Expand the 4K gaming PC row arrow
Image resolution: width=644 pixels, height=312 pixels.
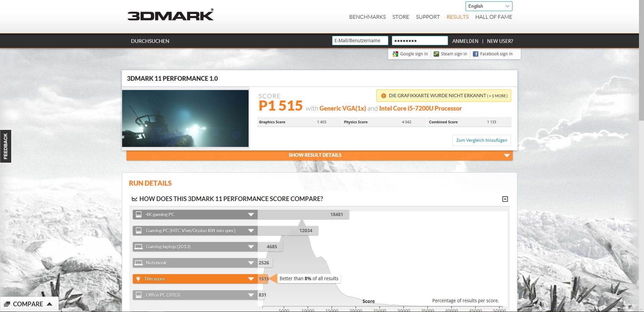point(251,214)
